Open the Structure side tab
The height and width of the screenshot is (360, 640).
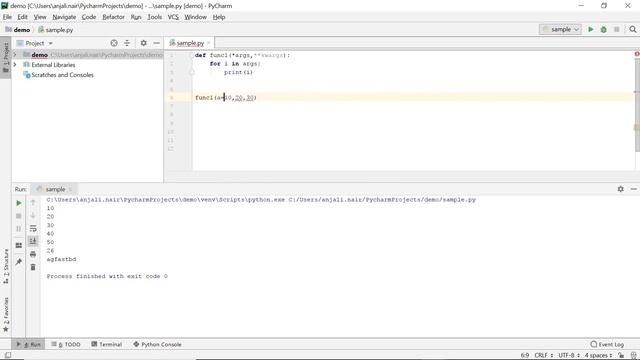coord(6,267)
